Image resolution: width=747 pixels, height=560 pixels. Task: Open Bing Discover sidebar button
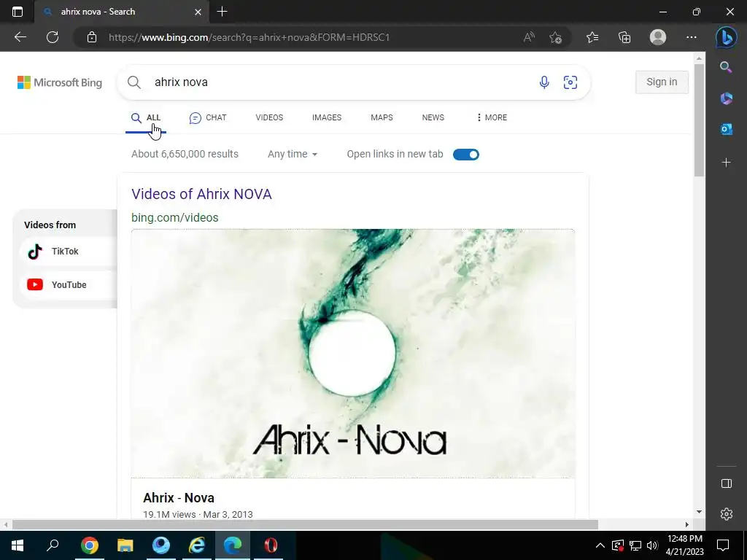[x=726, y=37]
